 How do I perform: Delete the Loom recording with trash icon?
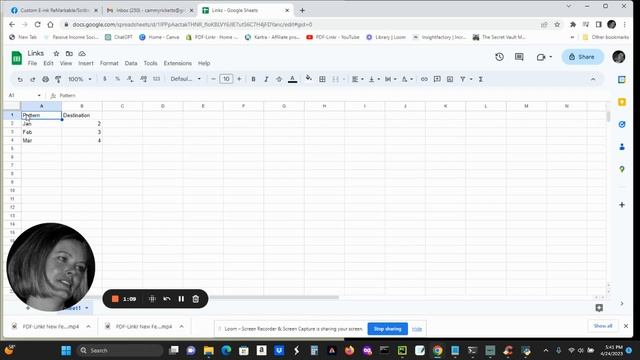196,299
